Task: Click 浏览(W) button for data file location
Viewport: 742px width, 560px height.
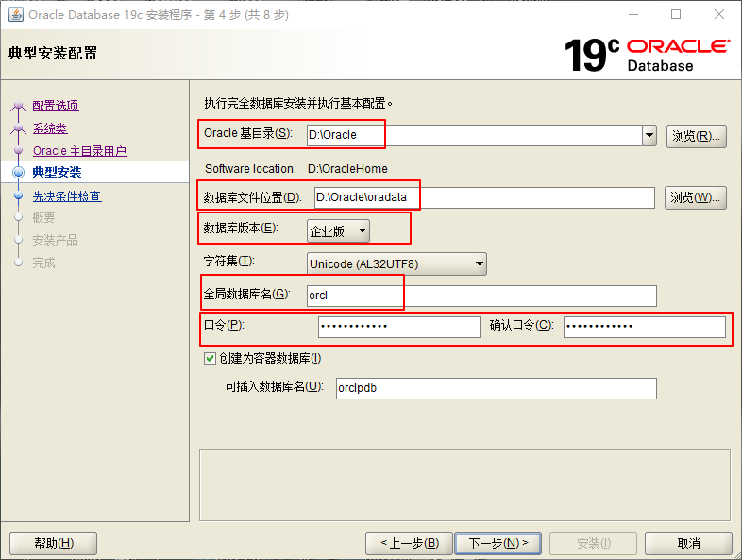Action: tap(695, 197)
